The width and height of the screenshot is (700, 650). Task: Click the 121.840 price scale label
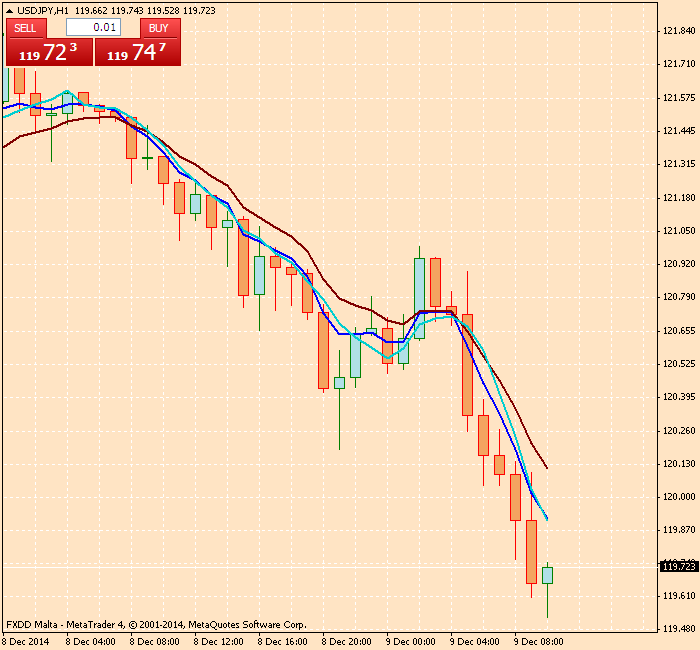pos(679,31)
